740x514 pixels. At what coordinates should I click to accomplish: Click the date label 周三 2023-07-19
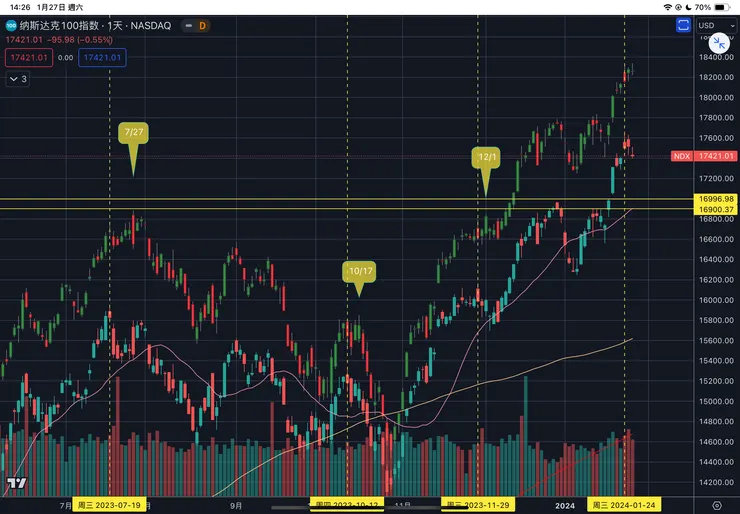click(x=109, y=505)
